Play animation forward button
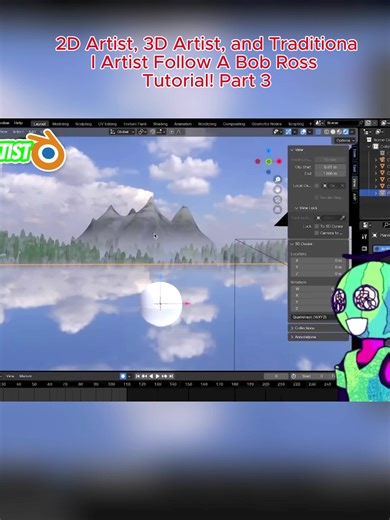 158,376
